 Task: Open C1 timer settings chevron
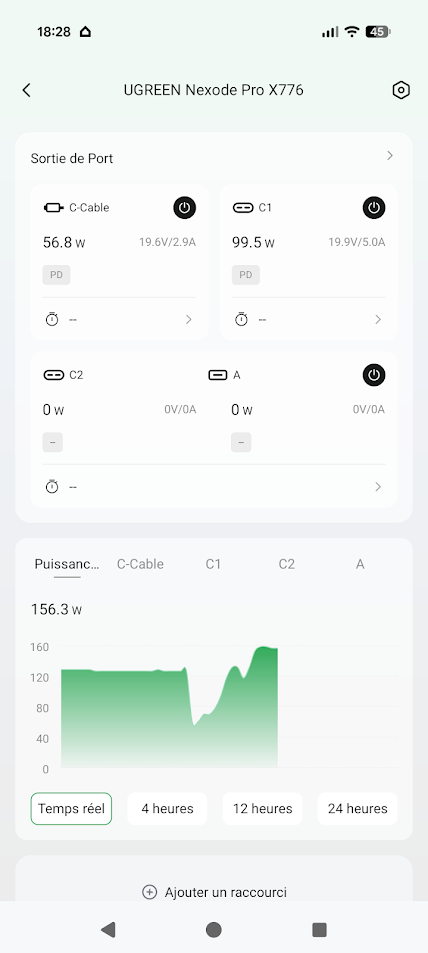point(378,319)
